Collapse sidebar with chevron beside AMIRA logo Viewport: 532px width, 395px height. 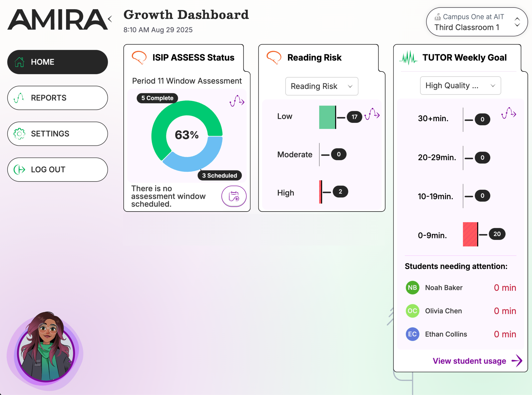(x=110, y=19)
